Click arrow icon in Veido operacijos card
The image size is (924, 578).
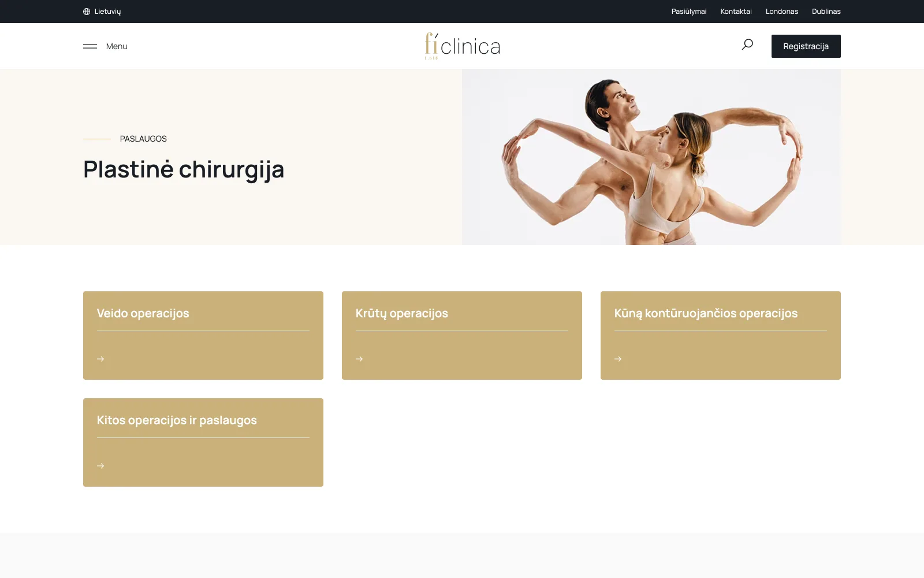[100, 359]
